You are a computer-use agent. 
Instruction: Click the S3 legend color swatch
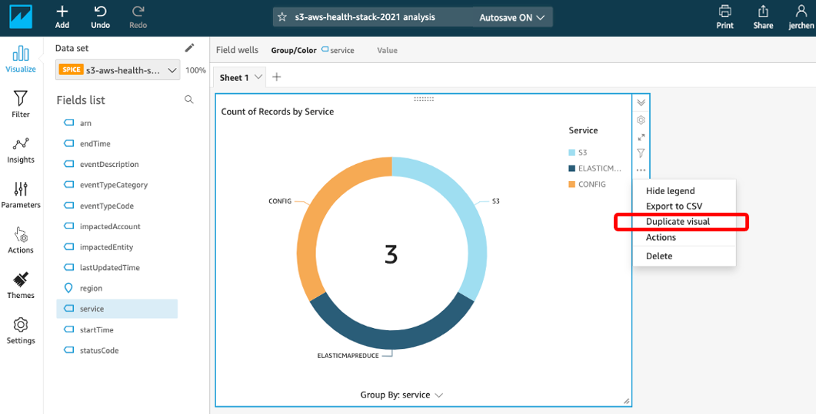click(572, 152)
